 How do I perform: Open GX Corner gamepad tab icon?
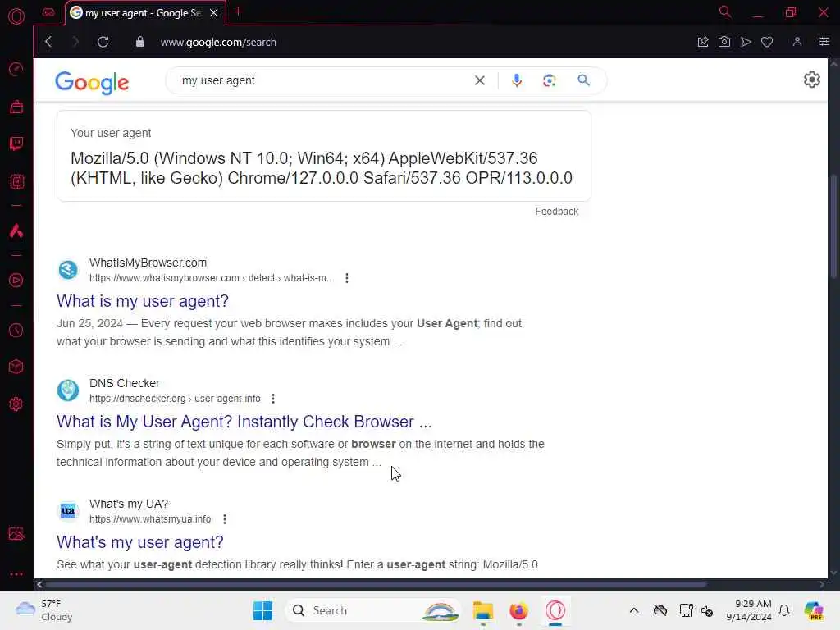click(x=48, y=13)
